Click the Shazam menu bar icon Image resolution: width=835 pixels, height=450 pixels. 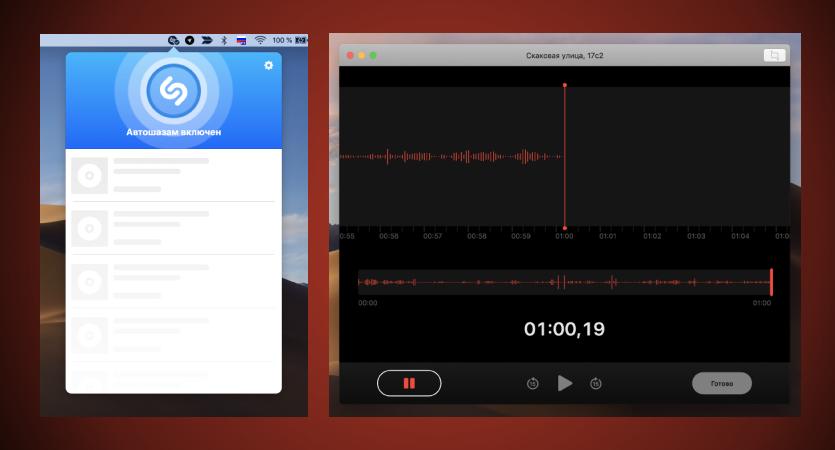pos(173,40)
